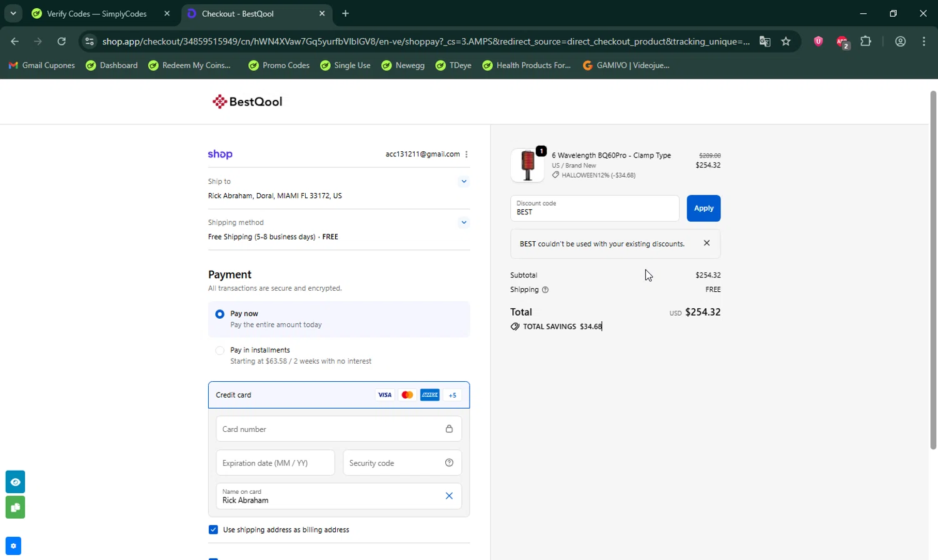Click the Mastercard icon
The width and height of the screenshot is (938, 560).
pos(407,395)
